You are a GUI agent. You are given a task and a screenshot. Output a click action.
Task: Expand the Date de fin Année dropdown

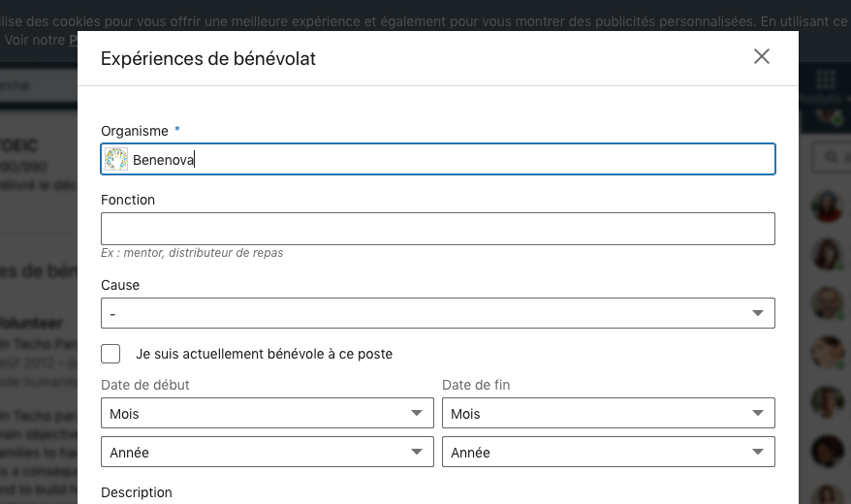click(x=609, y=453)
